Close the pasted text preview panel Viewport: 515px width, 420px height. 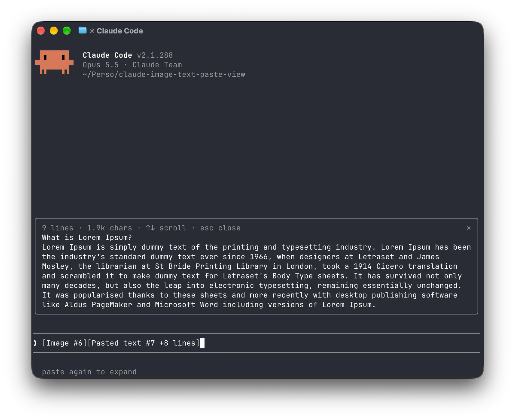click(x=468, y=228)
